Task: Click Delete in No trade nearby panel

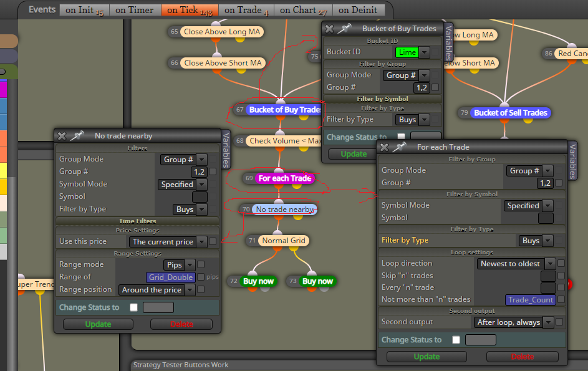Action: (x=181, y=324)
